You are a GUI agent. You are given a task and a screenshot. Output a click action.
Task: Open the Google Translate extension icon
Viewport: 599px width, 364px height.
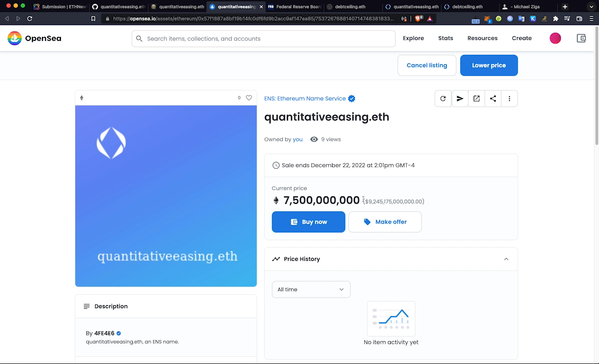click(x=522, y=19)
